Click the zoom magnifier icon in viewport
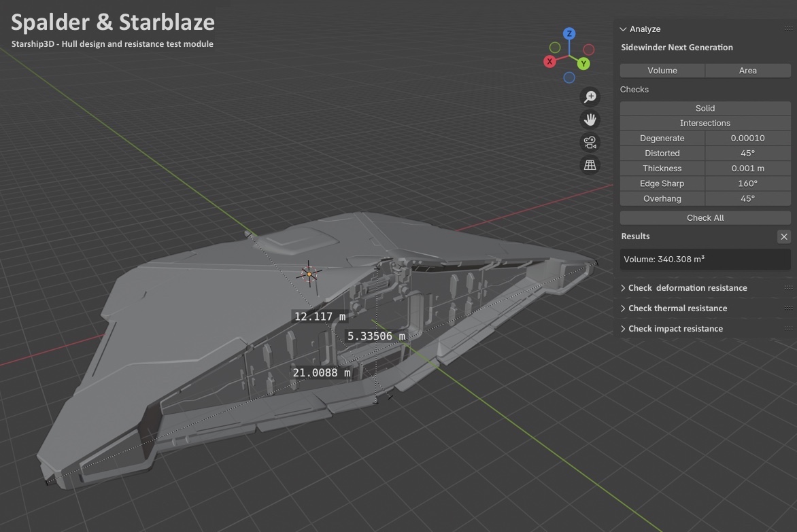Viewport: 797px width, 532px height. [x=590, y=97]
